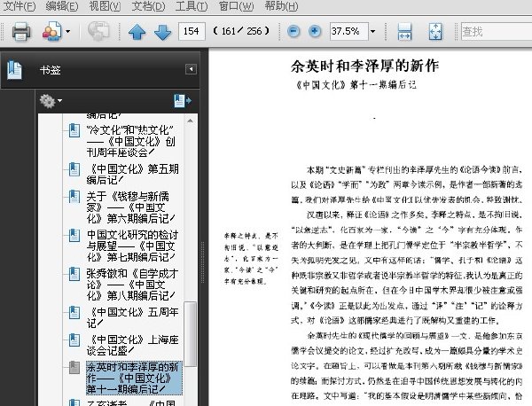Screen dimensions: 532x406
Task: Open the 帮助(H) menu
Action: (x=281, y=6)
